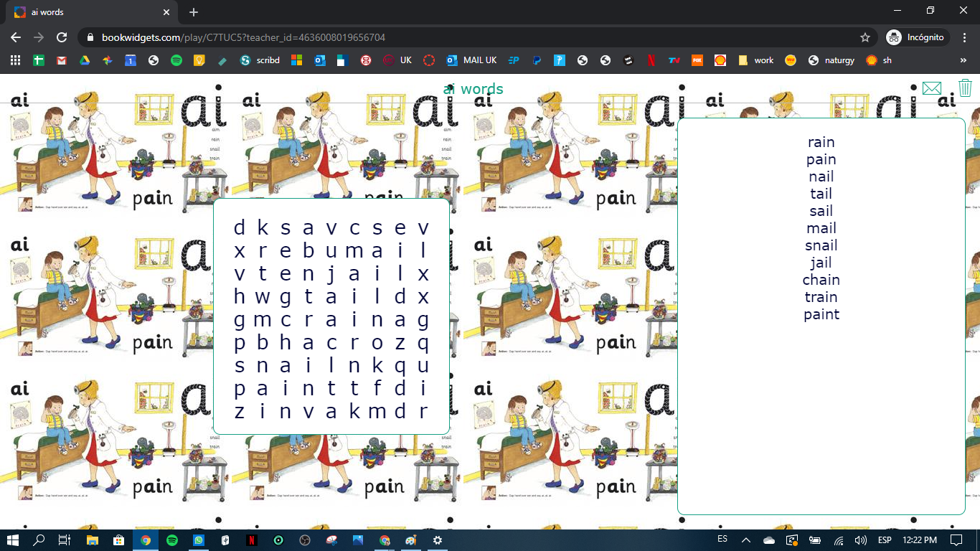Open Microsoft Store from the taskbar
The image size is (980, 551).
(118, 540)
